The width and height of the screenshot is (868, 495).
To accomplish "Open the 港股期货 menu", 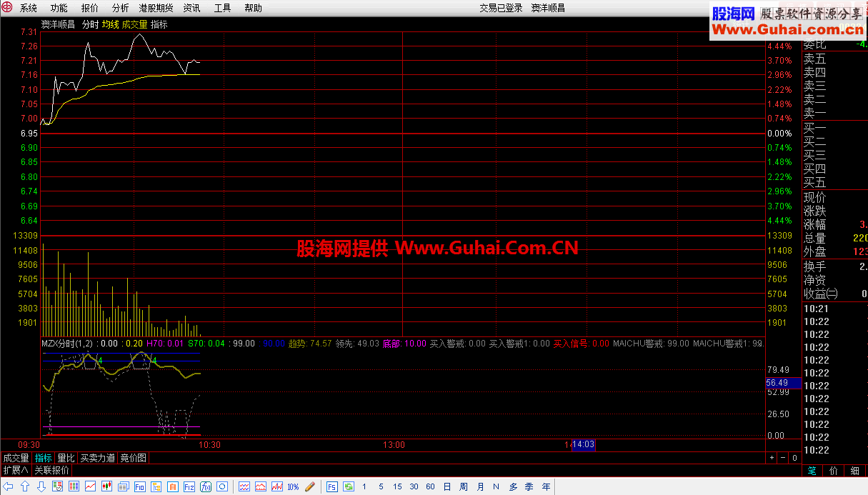I will [156, 8].
